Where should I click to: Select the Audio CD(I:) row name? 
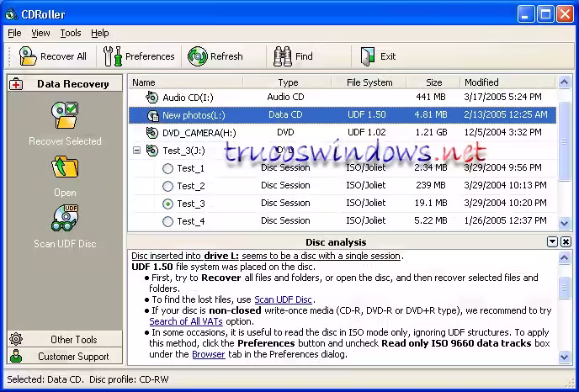pyautogui.click(x=188, y=98)
